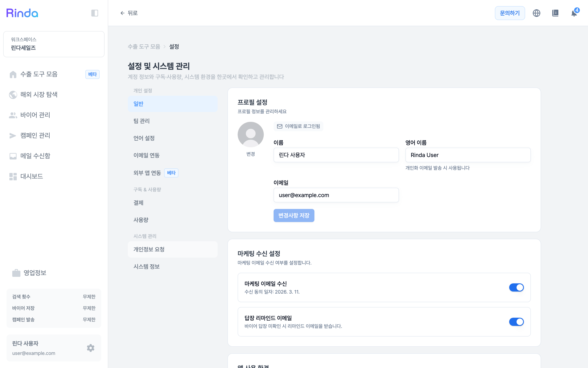The height and width of the screenshot is (368, 588).
Task: Collapse the sidebar using the panel icon
Action: tap(95, 13)
